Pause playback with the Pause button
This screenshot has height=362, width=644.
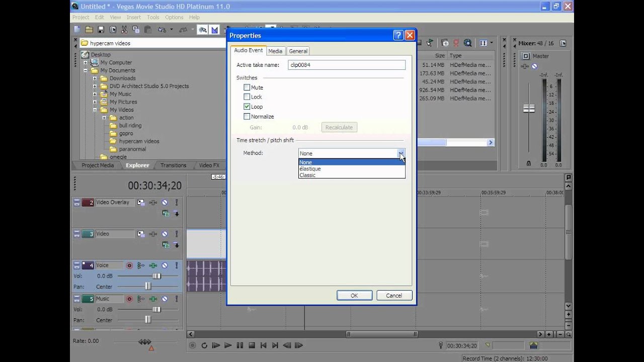pos(239,345)
